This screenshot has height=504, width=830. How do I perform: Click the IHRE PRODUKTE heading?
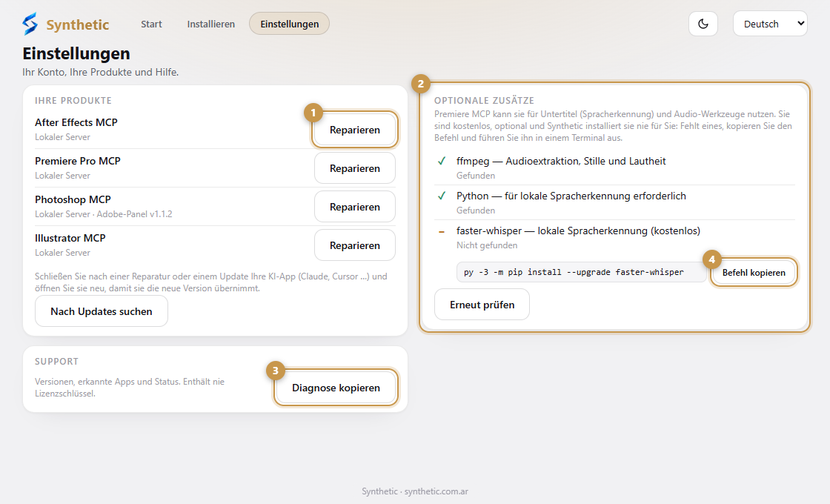[73, 101]
